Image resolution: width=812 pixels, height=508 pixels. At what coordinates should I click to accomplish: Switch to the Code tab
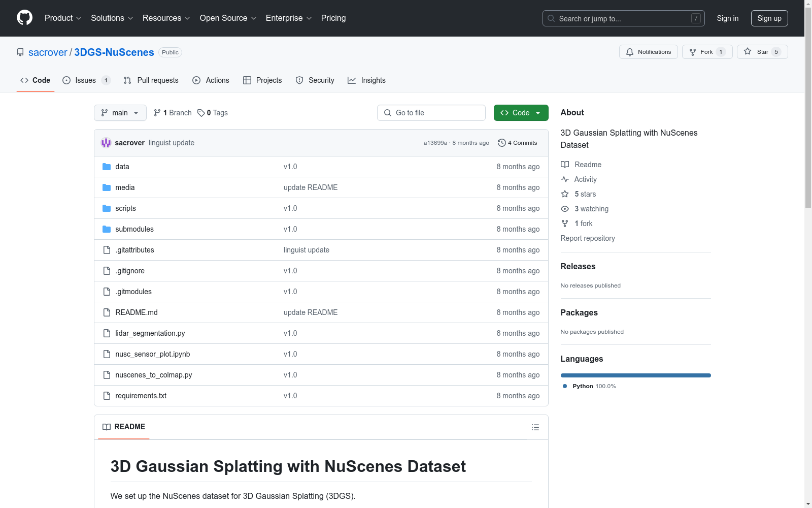[36, 80]
